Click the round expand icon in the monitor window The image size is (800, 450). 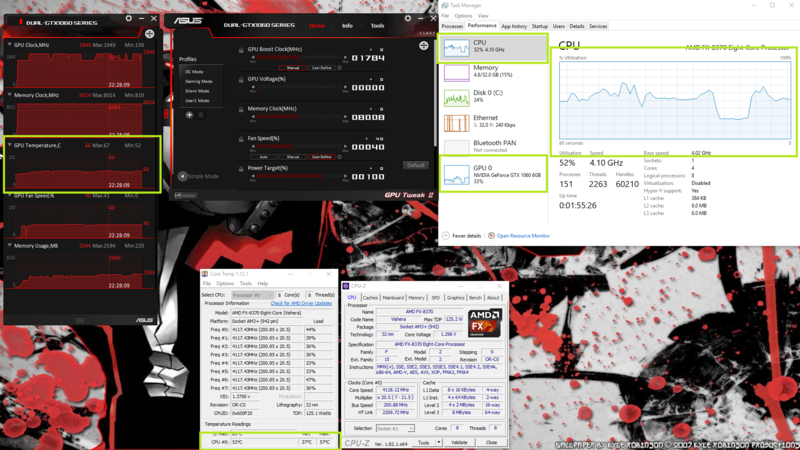(149, 34)
